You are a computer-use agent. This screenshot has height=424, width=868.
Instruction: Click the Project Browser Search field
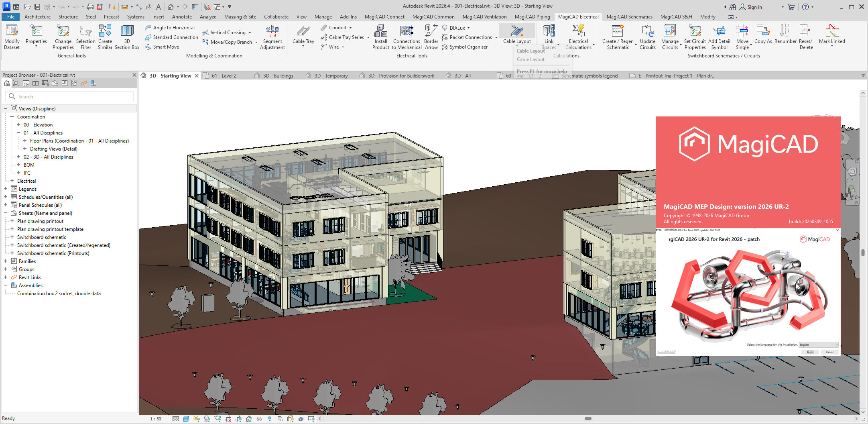click(x=69, y=96)
